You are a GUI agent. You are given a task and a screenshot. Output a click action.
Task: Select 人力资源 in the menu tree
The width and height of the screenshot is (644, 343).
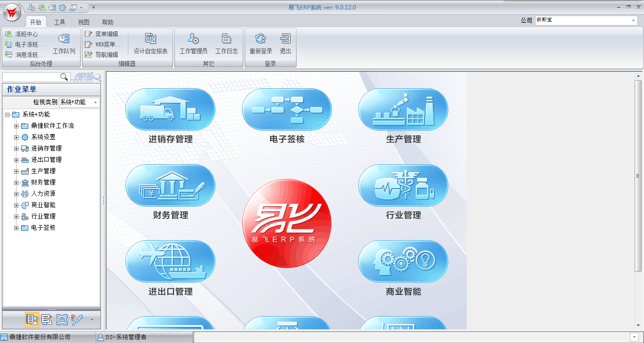(43, 193)
